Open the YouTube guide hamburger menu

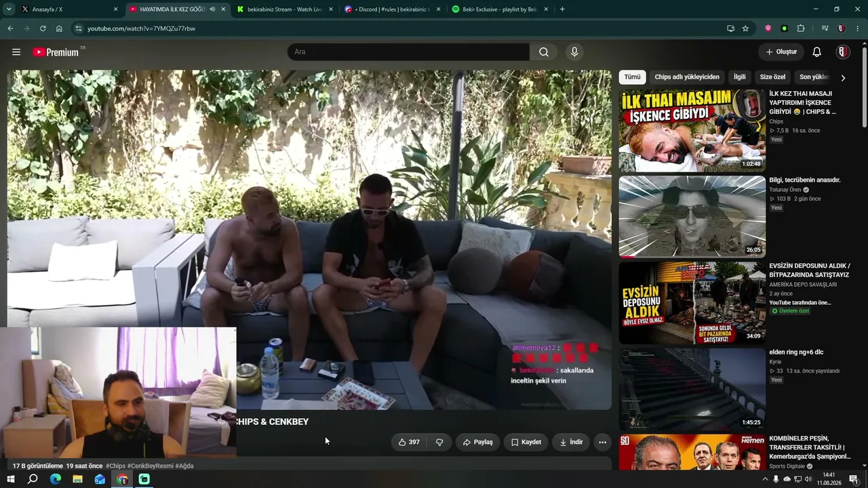[x=16, y=52]
